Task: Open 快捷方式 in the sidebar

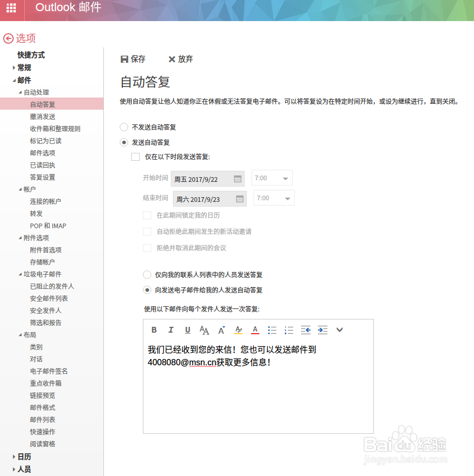Action: pyautogui.click(x=31, y=55)
